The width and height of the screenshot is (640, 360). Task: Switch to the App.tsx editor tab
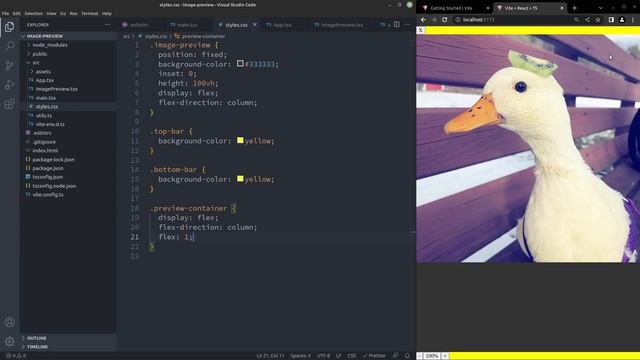(x=282, y=25)
